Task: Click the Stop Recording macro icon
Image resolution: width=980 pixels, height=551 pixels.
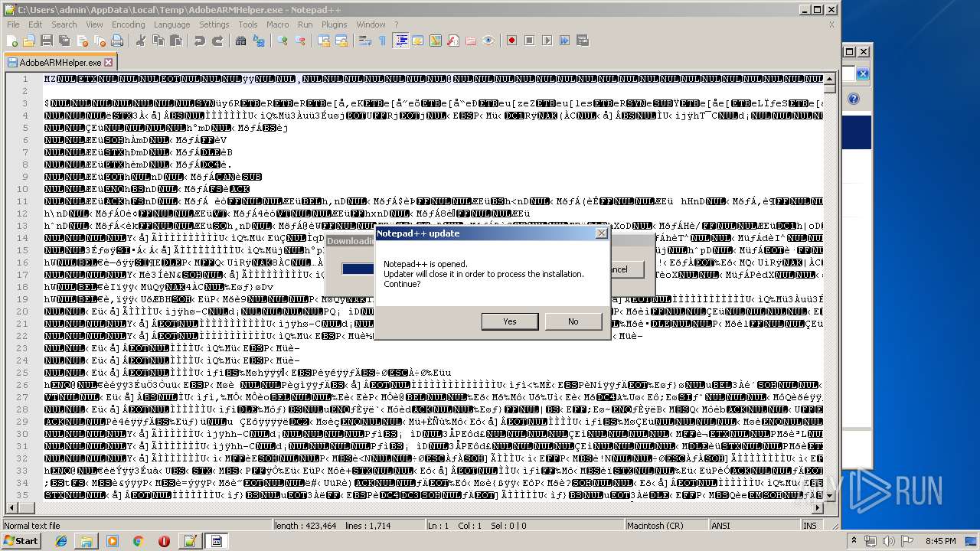Action: (530, 41)
